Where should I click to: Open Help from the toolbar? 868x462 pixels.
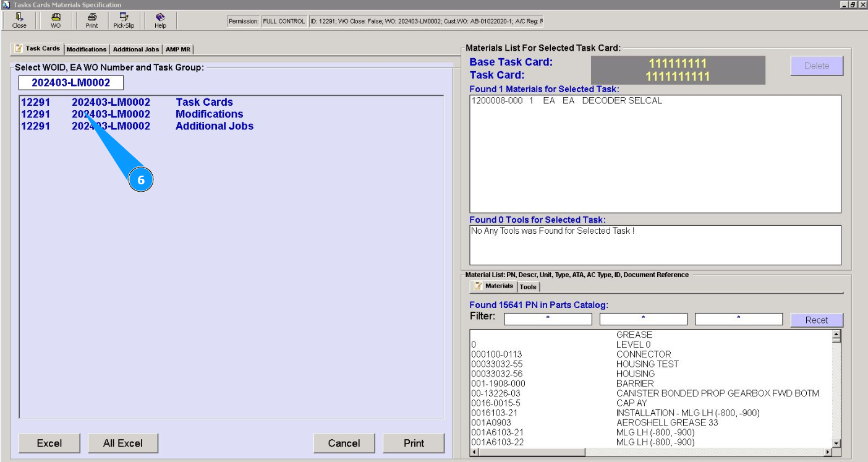click(160, 20)
